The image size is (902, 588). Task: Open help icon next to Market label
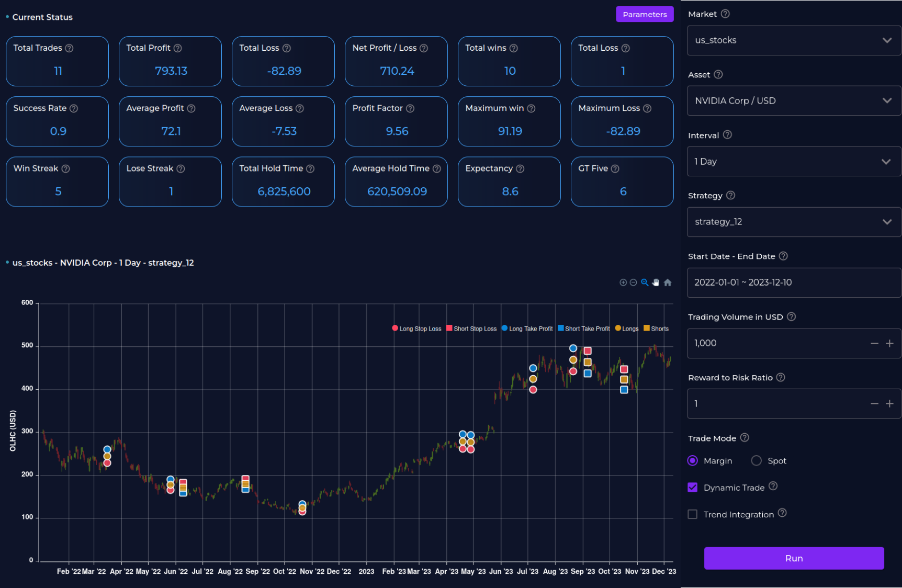725,14
